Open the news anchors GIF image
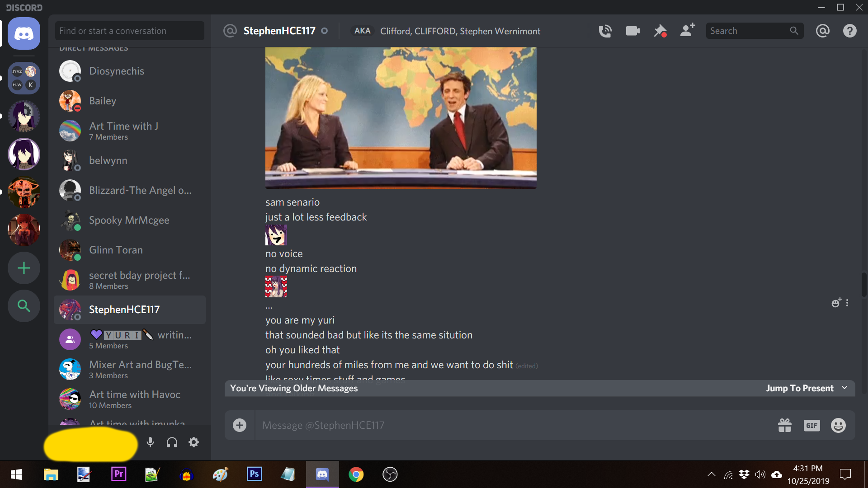The width and height of the screenshot is (868, 488). pyautogui.click(x=401, y=117)
